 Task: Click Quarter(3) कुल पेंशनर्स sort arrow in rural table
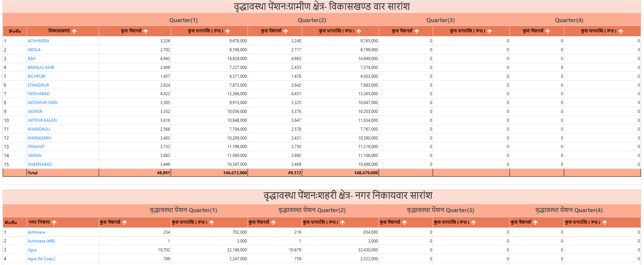[x=417, y=31]
